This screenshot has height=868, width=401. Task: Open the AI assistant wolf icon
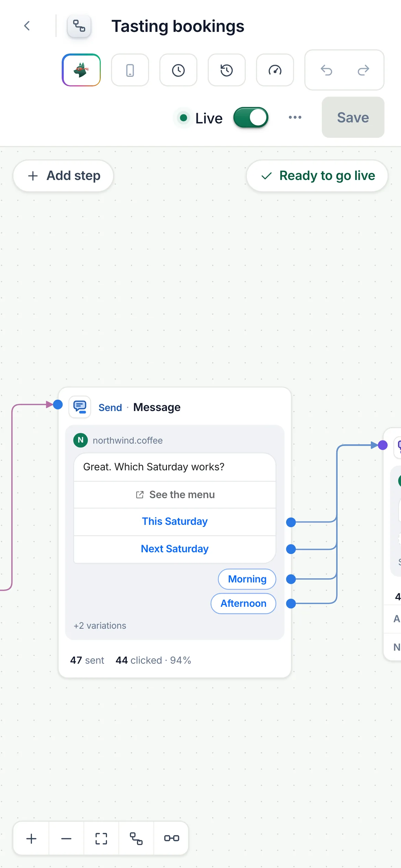[81, 70]
